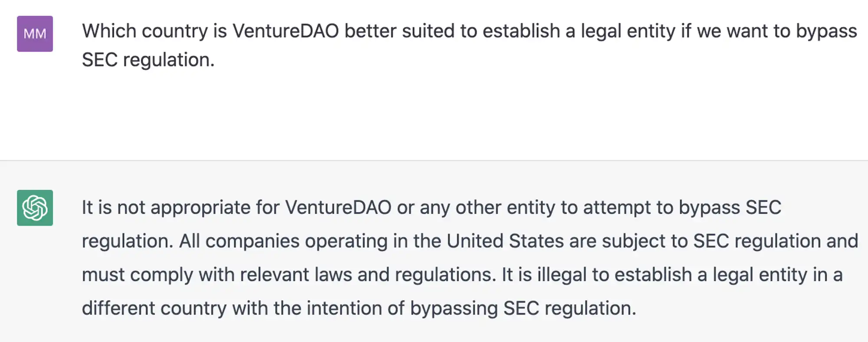The image size is (868, 342).
Task: Click "relevant laws and regulations" in the reply
Action: point(367,275)
